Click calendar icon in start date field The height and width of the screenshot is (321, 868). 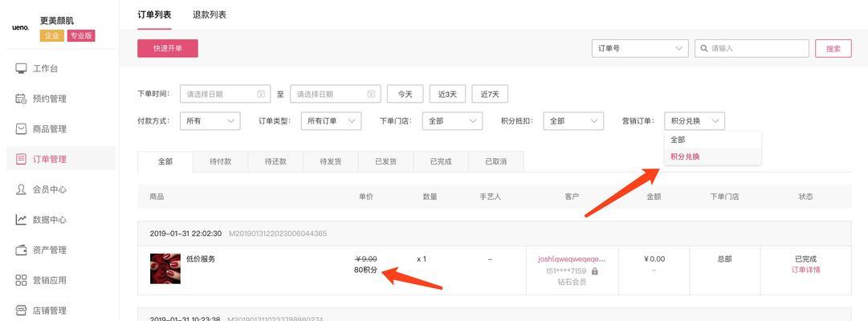(261, 94)
